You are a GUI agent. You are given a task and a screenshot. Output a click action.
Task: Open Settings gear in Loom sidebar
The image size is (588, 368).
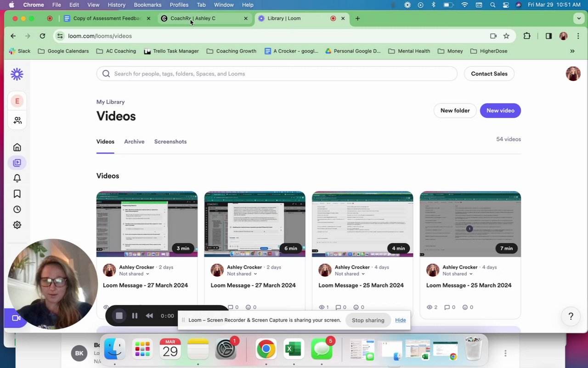[x=17, y=225]
